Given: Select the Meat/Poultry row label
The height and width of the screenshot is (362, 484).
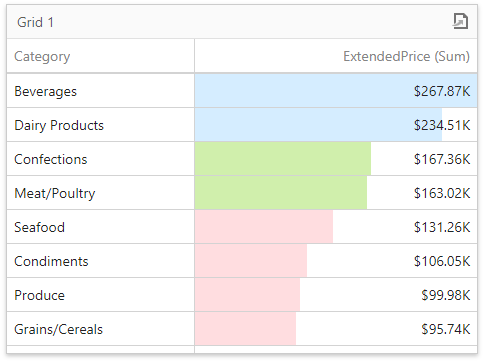Looking at the screenshot, I should (55, 193).
